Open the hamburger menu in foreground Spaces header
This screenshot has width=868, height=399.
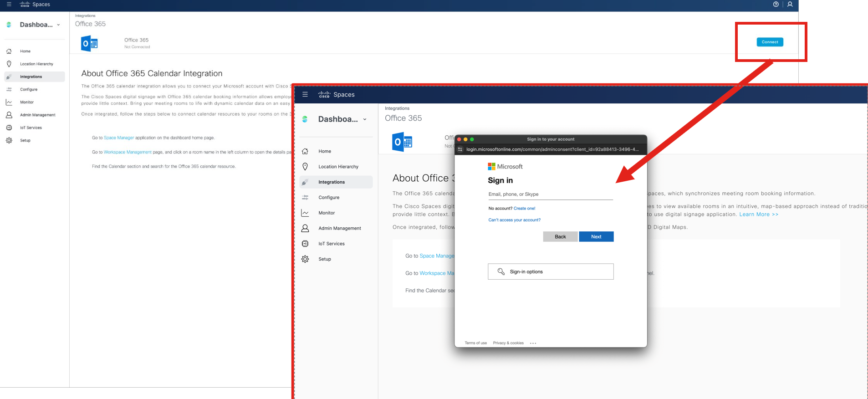(x=305, y=95)
